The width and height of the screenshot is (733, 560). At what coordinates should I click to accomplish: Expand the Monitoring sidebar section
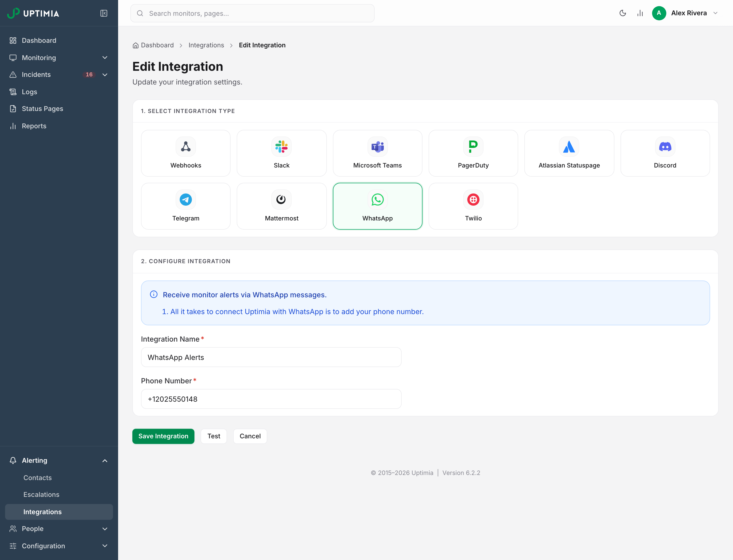59,58
